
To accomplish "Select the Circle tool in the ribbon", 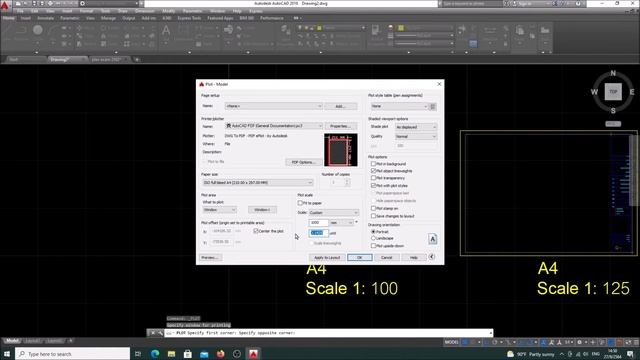I will click(38, 30).
